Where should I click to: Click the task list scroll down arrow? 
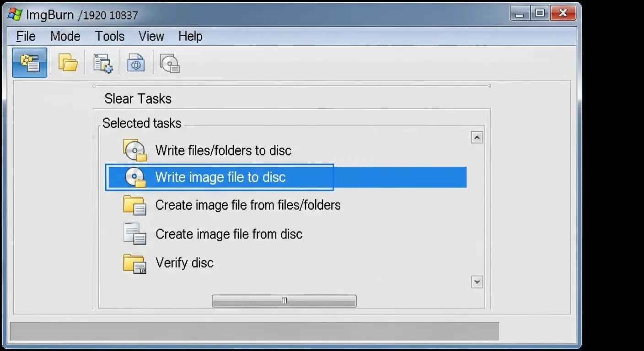(477, 282)
